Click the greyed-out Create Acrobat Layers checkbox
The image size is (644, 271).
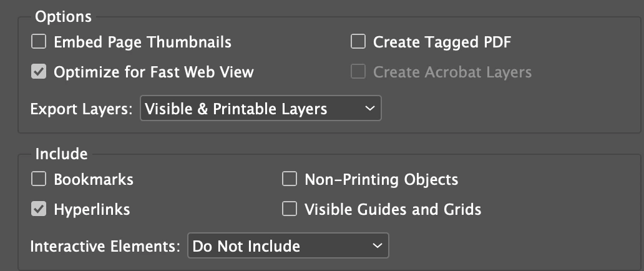[358, 72]
